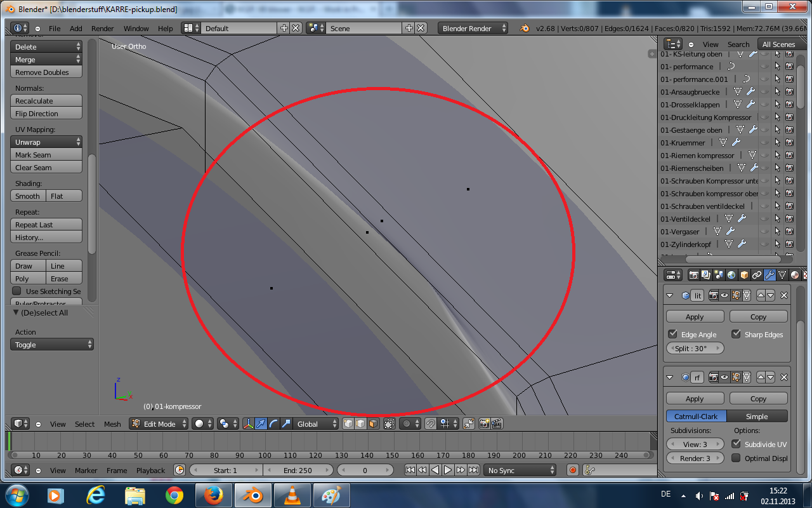Open the Playback menu in the timeline
Viewport: 812px width, 508px height.
[x=150, y=471]
